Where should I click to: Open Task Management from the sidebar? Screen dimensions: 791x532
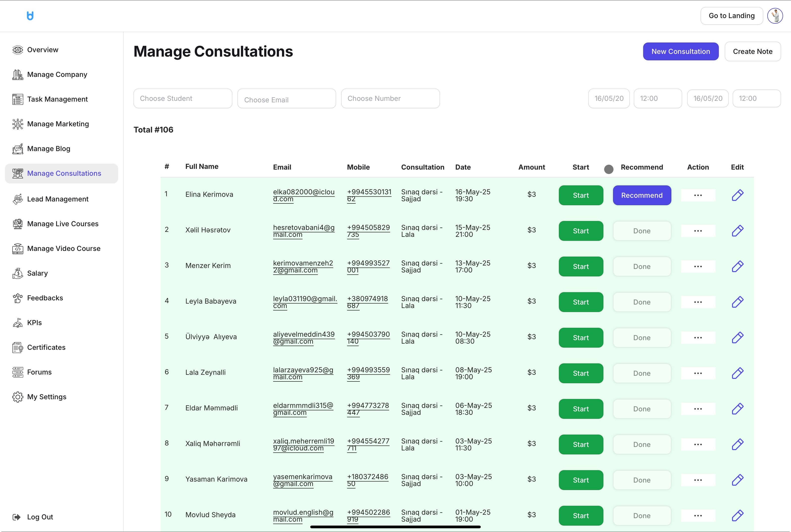[57, 99]
